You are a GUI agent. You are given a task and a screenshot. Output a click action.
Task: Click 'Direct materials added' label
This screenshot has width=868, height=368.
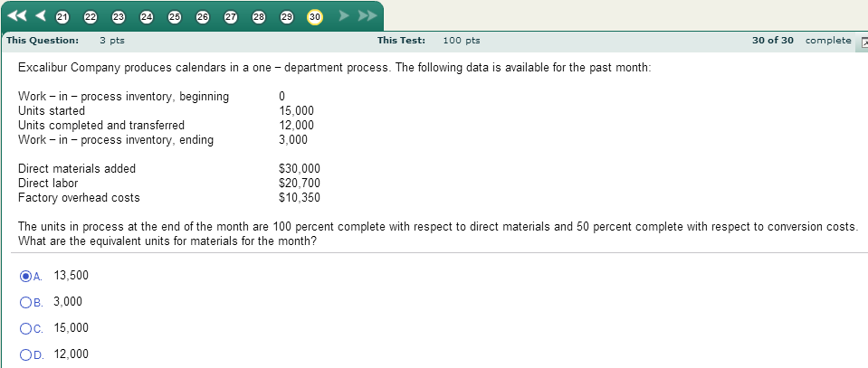tap(77, 169)
